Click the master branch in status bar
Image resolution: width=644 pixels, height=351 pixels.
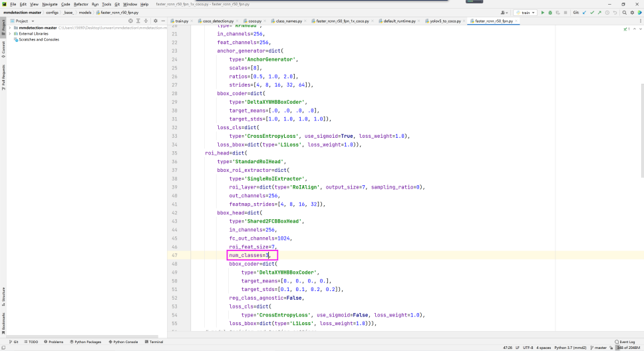pyautogui.click(x=598, y=348)
